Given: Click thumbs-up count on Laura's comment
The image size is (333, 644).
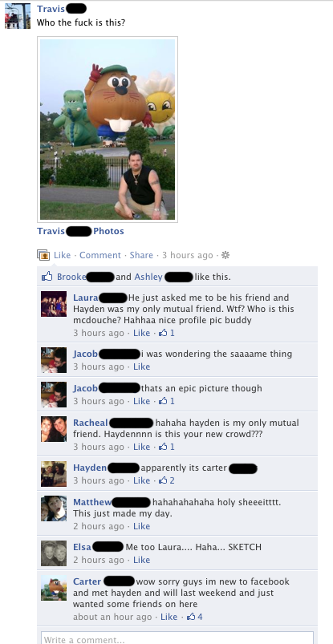Looking at the screenshot, I should point(167,333).
